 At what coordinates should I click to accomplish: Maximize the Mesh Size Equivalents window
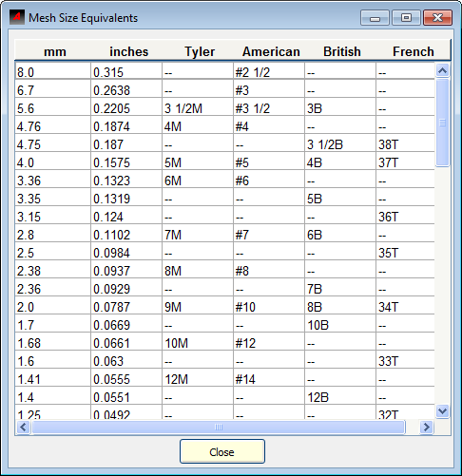(x=406, y=18)
